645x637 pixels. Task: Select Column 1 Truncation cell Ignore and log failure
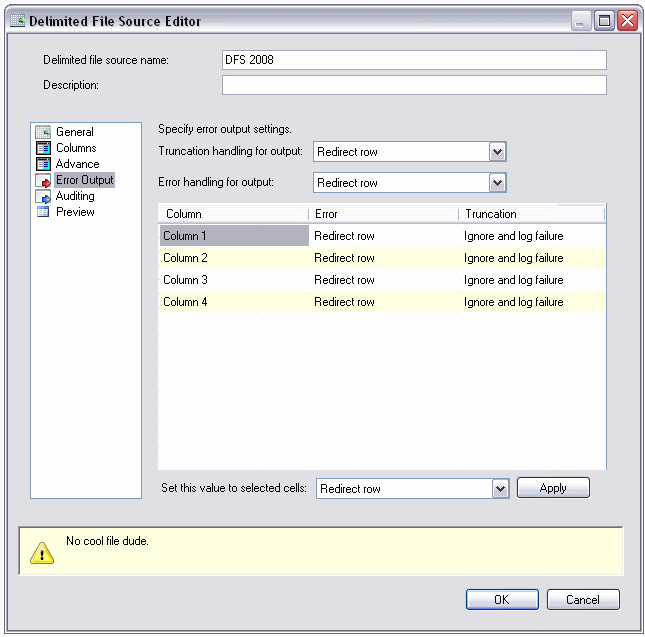pyautogui.click(x=532, y=236)
